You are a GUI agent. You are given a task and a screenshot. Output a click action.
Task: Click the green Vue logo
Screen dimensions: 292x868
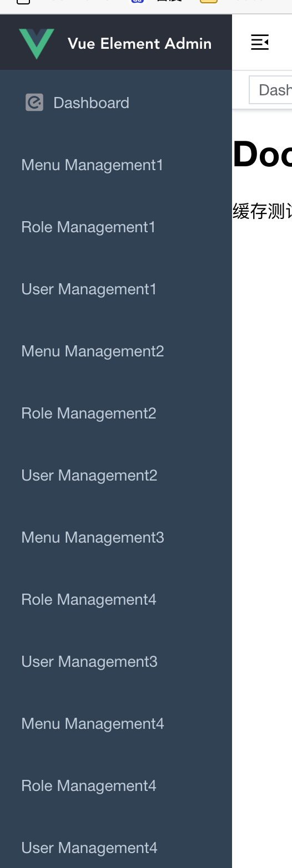37,43
